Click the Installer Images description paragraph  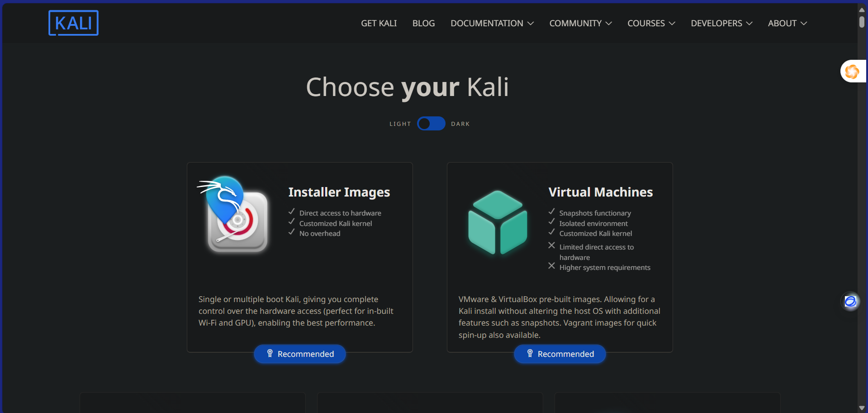coord(296,311)
